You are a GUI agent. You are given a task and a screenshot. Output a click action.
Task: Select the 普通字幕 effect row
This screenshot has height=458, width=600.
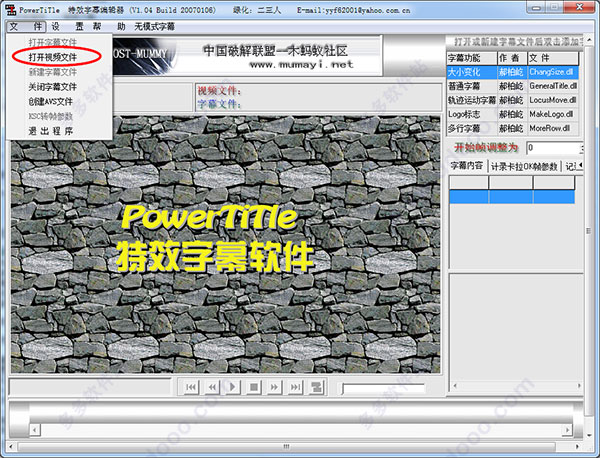(512, 86)
